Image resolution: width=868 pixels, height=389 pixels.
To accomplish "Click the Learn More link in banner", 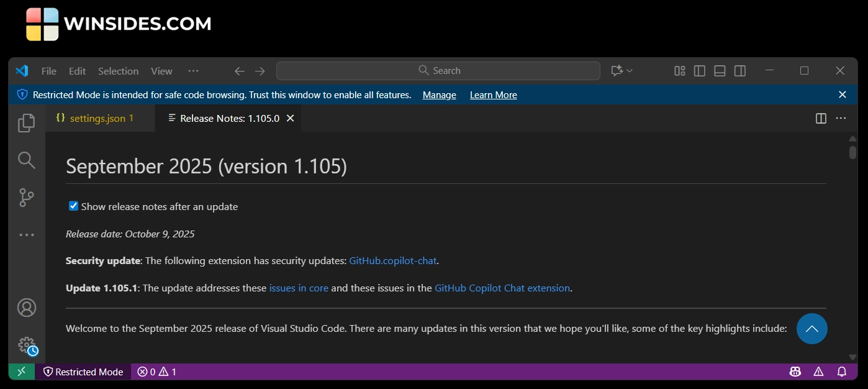I will point(493,95).
